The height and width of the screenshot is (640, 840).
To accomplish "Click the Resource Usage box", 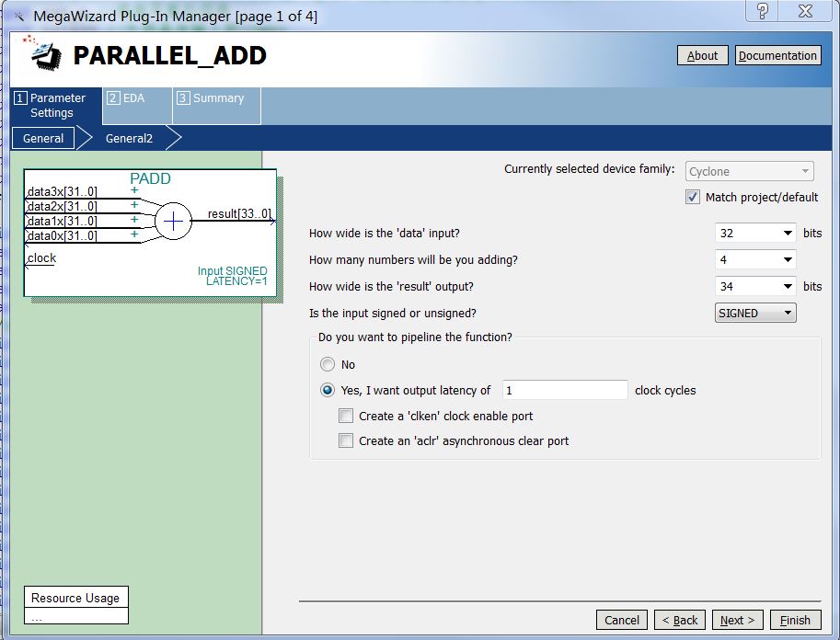I will (x=76, y=605).
